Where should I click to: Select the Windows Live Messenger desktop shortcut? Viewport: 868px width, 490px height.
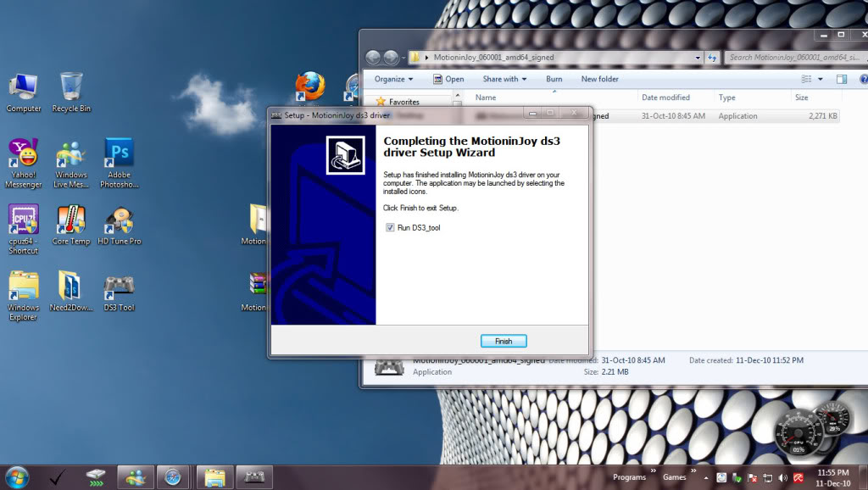pyautogui.click(x=71, y=164)
